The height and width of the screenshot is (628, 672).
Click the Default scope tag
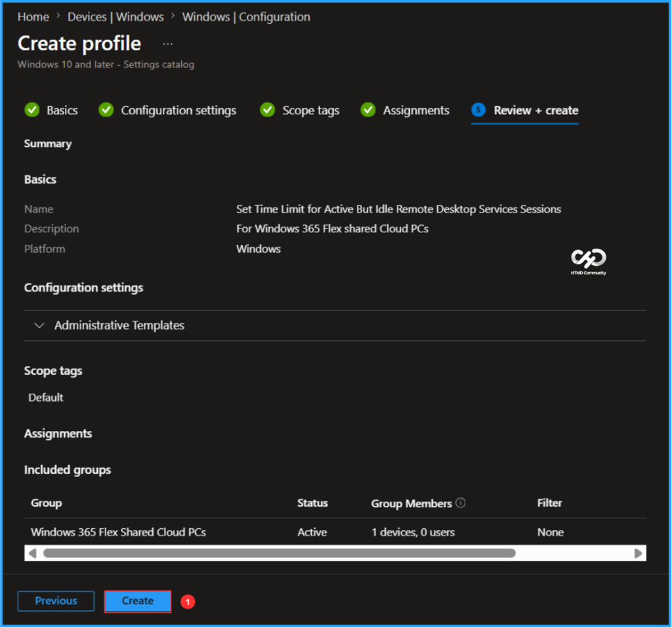click(46, 398)
